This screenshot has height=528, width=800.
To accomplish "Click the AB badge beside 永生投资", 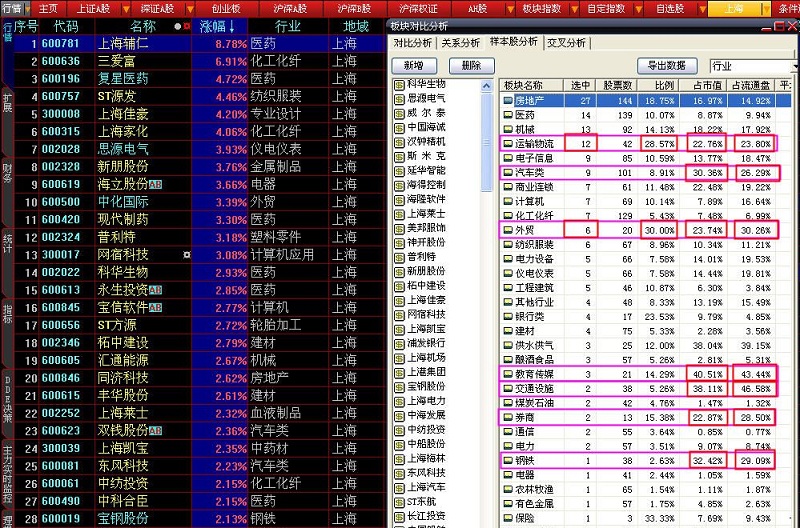I will [155, 290].
